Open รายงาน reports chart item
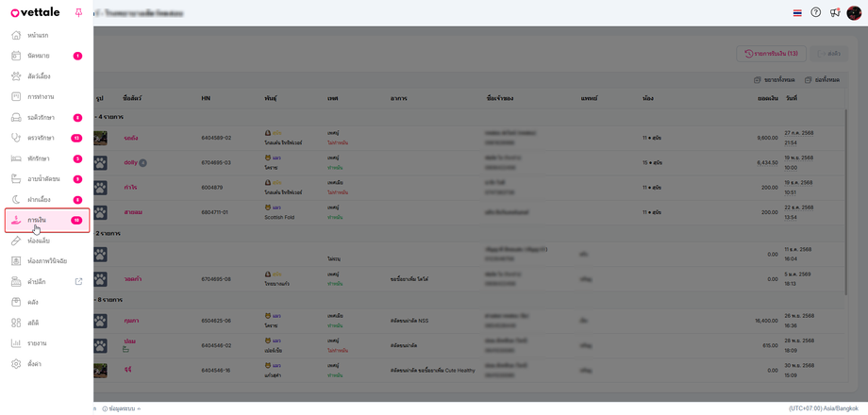The height and width of the screenshot is (415, 868). click(x=46, y=343)
